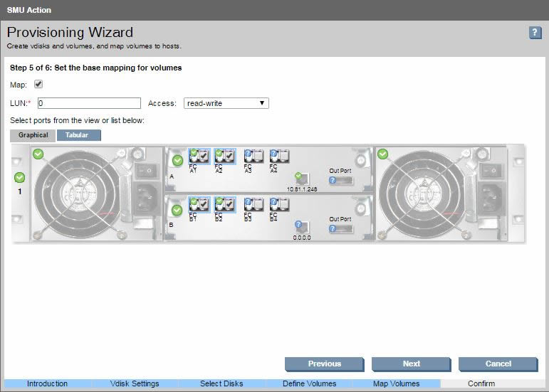This screenshot has width=549, height=392.
Task: Switch to the Tabular tab
Action: coord(78,135)
